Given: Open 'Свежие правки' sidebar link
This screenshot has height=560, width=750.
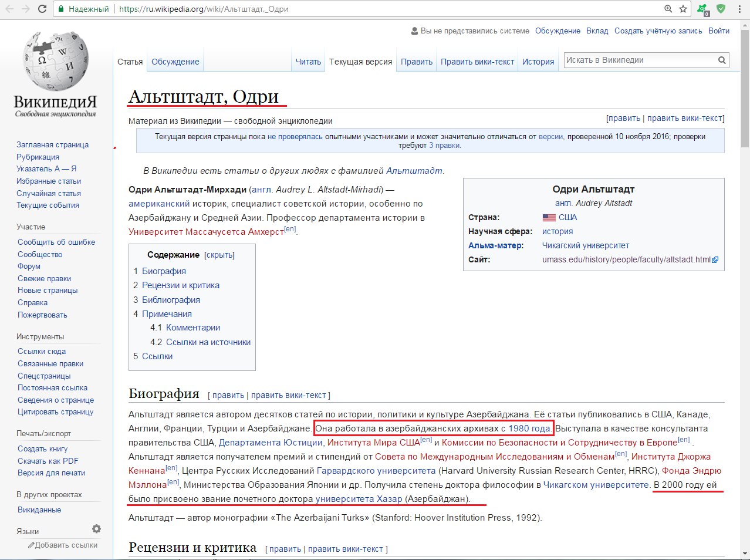Looking at the screenshot, I should [44, 278].
